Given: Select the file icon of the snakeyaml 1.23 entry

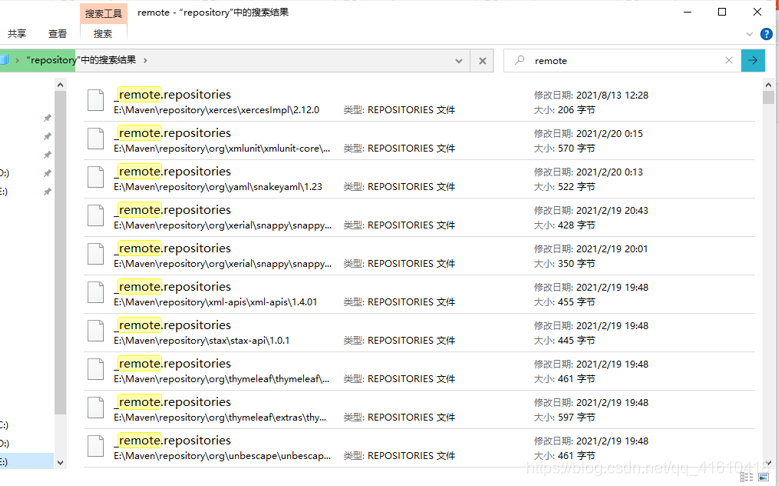Looking at the screenshot, I should coord(95,176).
